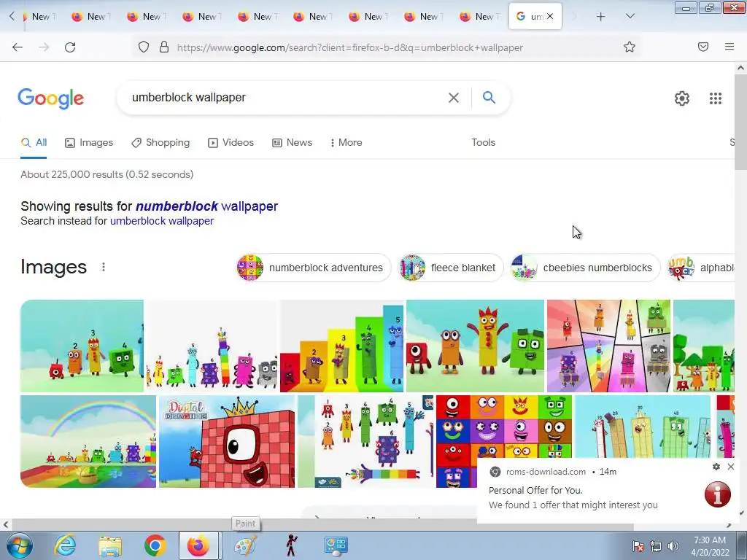
Task: Select the All results tab
Action: point(34,142)
